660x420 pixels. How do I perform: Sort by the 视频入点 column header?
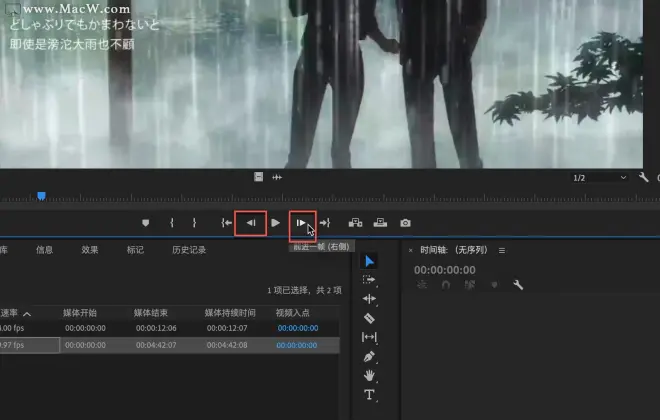(x=293, y=313)
